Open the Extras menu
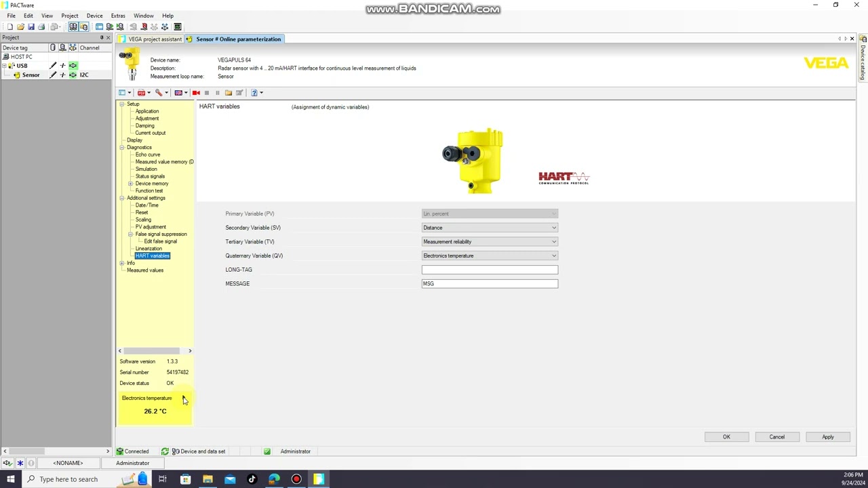Image resolution: width=868 pixels, height=488 pixels. pos(118,16)
